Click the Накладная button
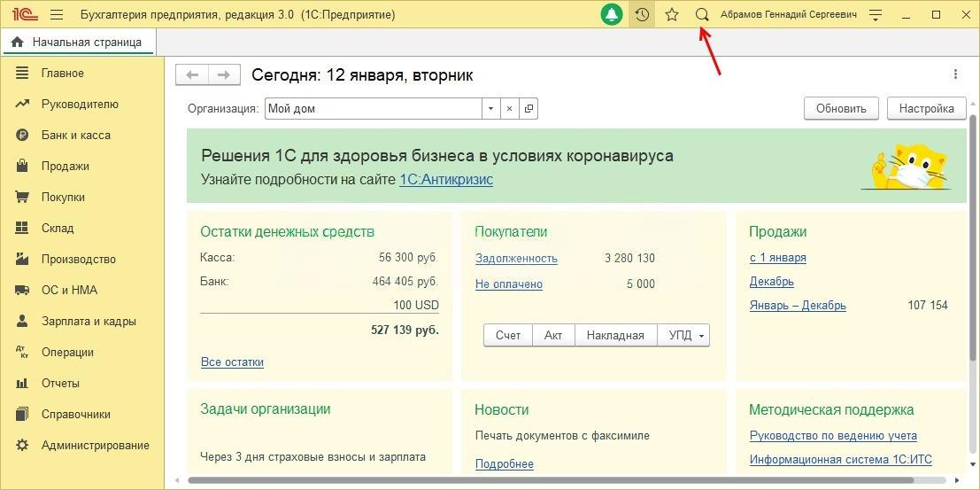 [x=615, y=336]
